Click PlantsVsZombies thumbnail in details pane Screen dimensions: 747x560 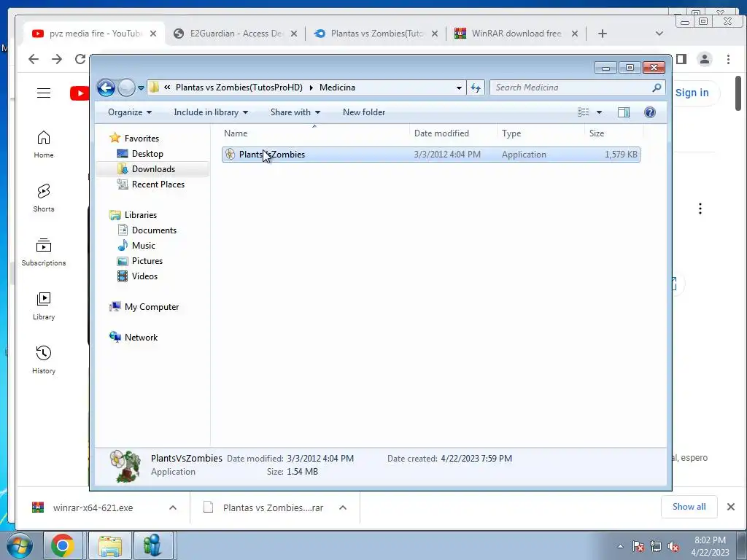[125, 466]
